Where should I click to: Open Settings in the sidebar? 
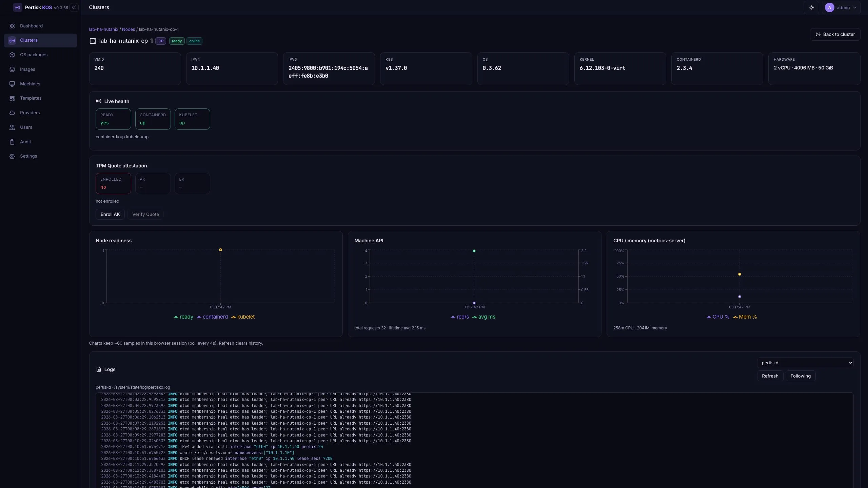(x=40, y=156)
